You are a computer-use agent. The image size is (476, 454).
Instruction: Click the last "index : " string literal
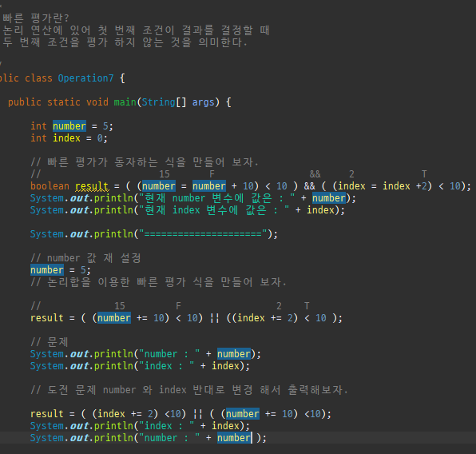click(x=166, y=426)
